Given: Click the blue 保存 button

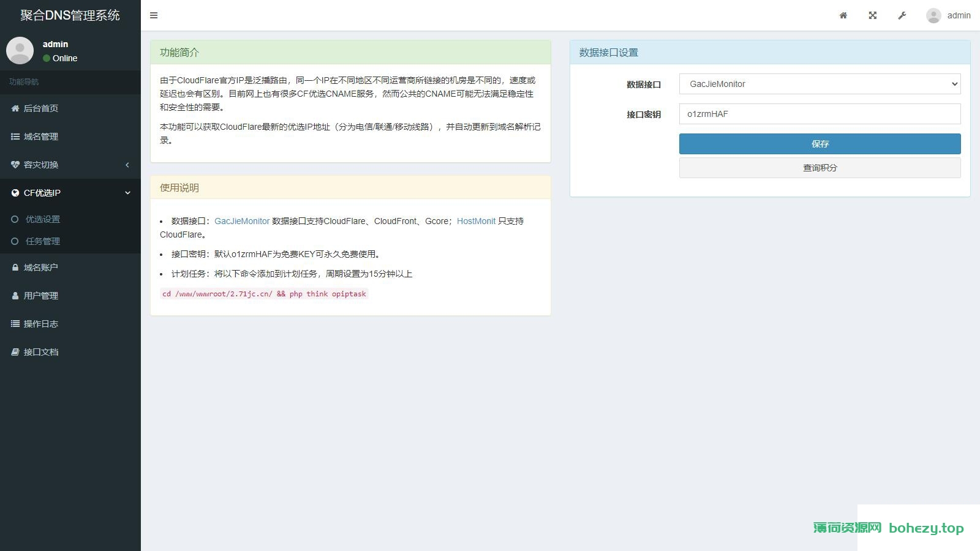Looking at the screenshot, I should point(820,144).
